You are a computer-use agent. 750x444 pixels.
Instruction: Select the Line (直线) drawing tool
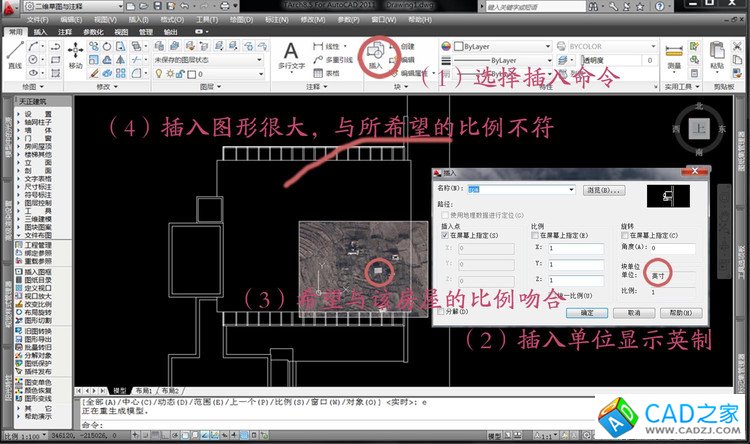pyautogui.click(x=15, y=55)
